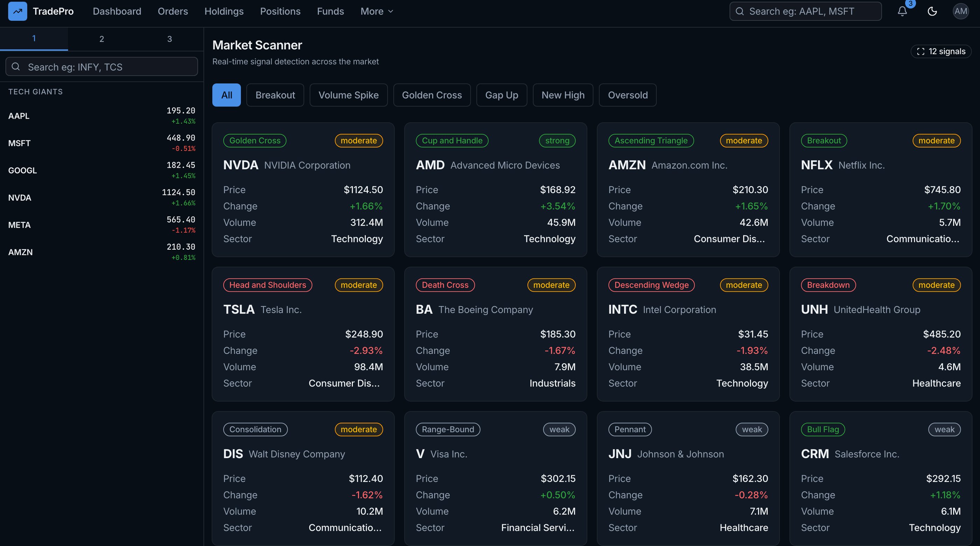The width and height of the screenshot is (980, 546).
Task: Filter by New High
Action: click(x=563, y=95)
